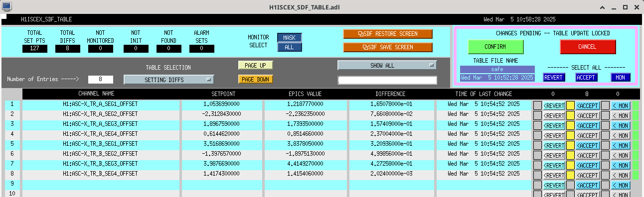Click MON button for row 5
This screenshot has height=197, width=644.
click(620, 145)
